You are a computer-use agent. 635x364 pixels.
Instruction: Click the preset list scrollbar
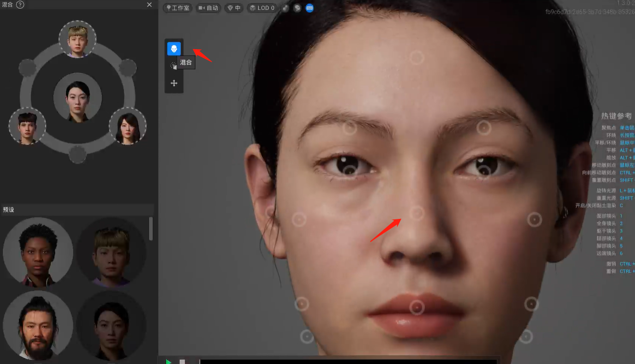[x=151, y=229]
